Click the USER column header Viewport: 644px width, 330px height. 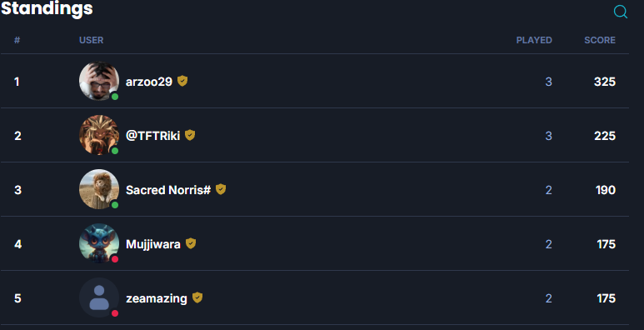[x=91, y=40]
